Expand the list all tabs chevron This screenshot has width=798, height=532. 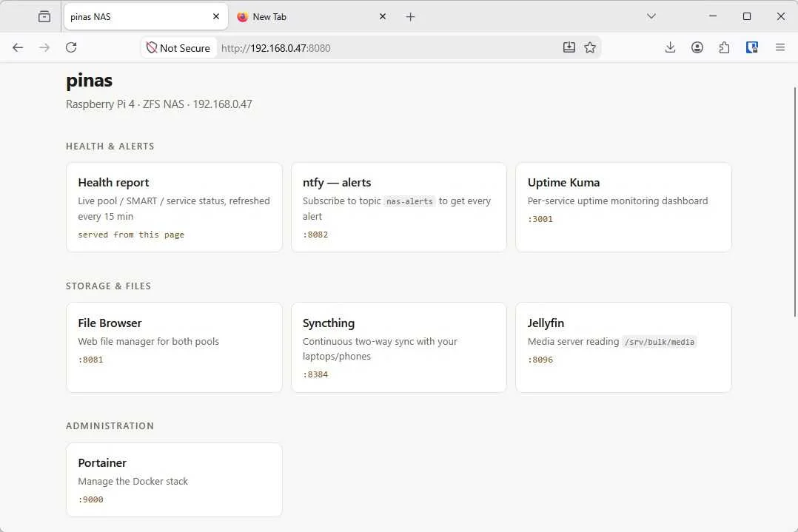pyautogui.click(x=651, y=17)
